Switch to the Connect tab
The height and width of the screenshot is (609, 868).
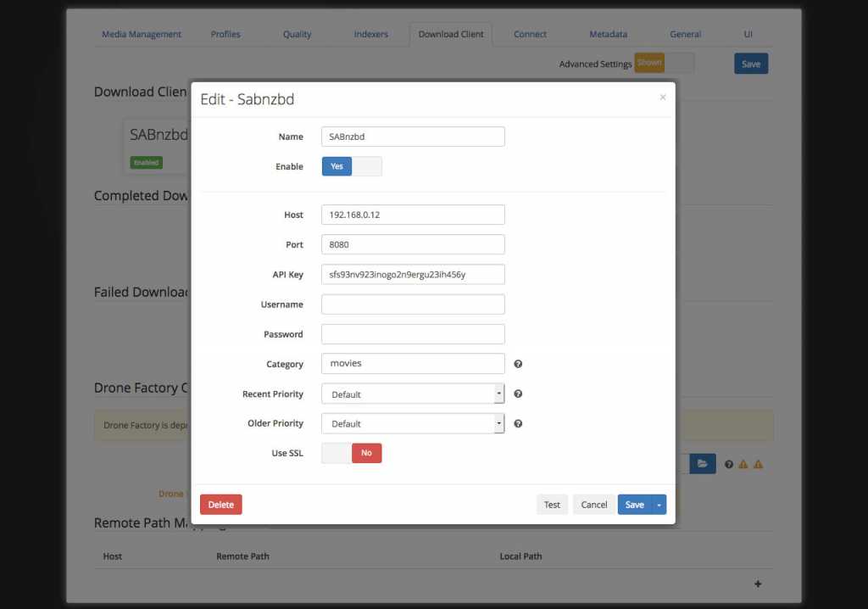click(x=530, y=34)
